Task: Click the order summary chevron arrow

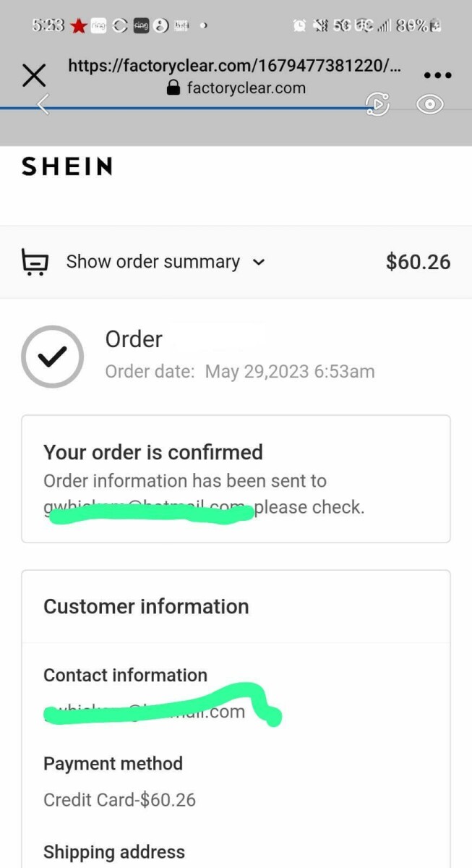Action: [259, 263]
